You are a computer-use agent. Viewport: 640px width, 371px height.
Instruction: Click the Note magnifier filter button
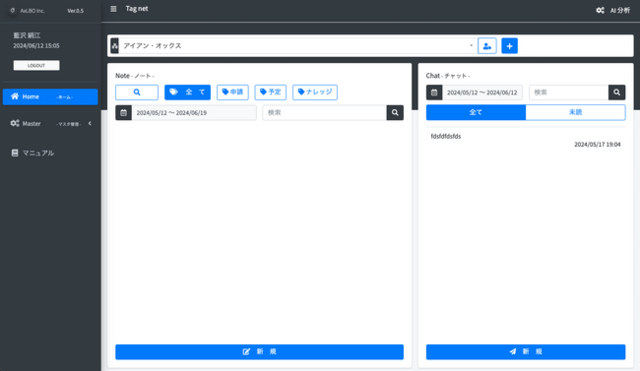[137, 92]
